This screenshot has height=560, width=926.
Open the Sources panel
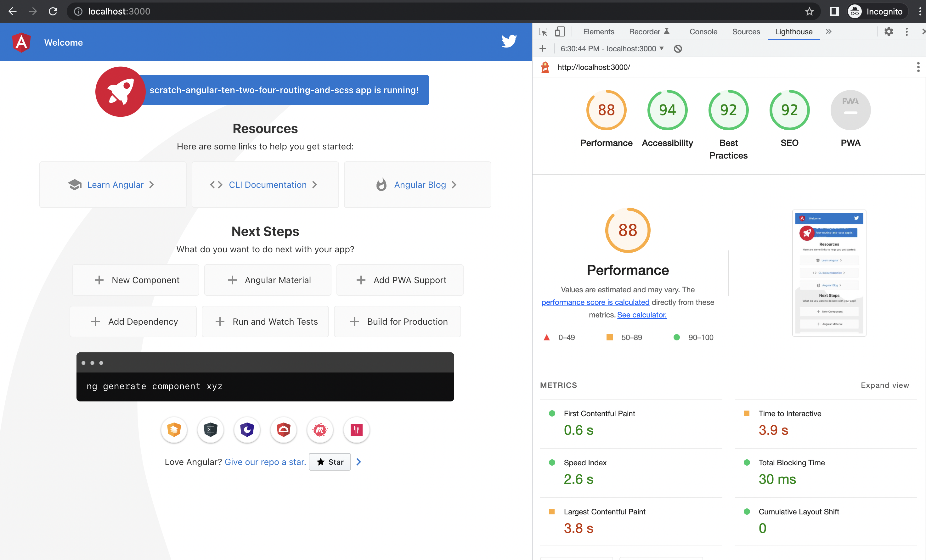(746, 31)
